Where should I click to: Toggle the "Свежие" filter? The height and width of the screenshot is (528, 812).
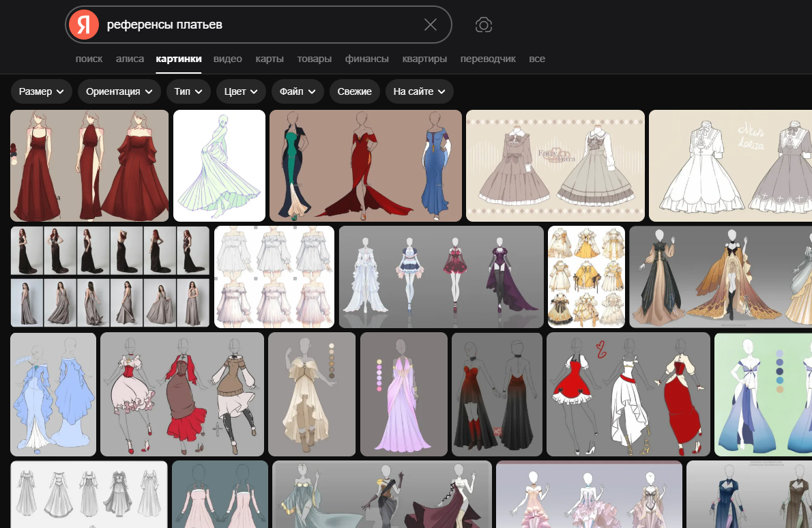[x=354, y=91]
